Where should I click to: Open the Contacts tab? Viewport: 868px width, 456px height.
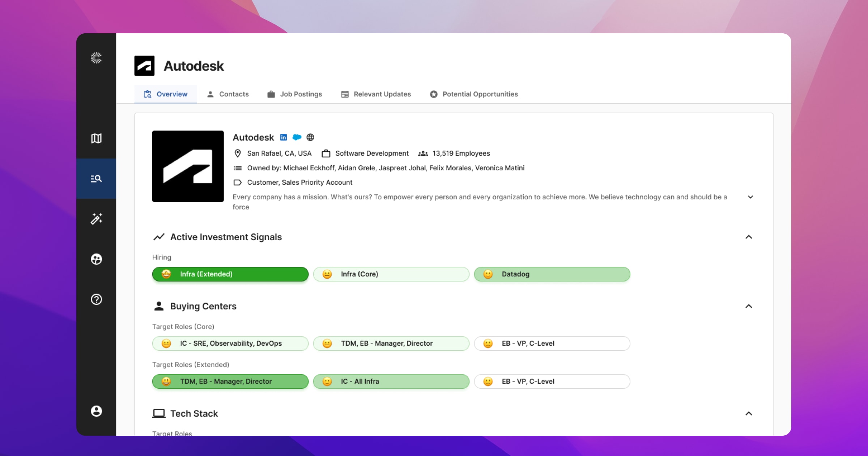(227, 94)
